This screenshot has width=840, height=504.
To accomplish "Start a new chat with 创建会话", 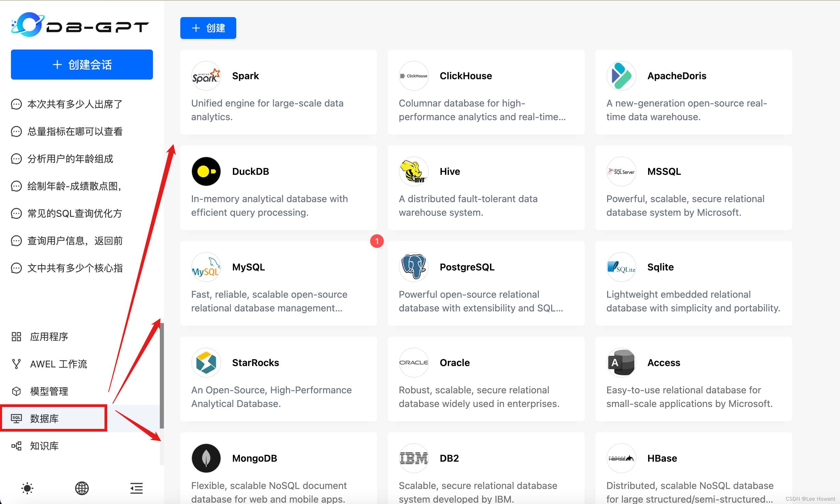I will point(82,65).
